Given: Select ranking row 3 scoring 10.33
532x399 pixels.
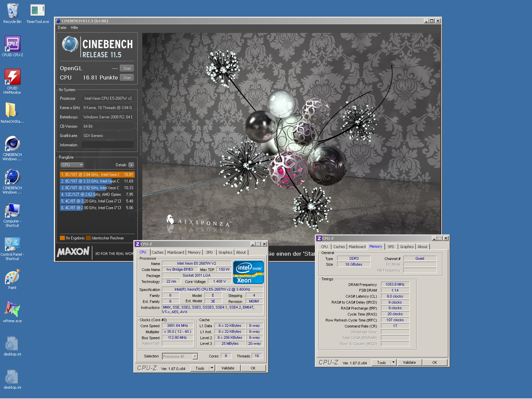Looking at the screenshot, I should pos(97,188).
